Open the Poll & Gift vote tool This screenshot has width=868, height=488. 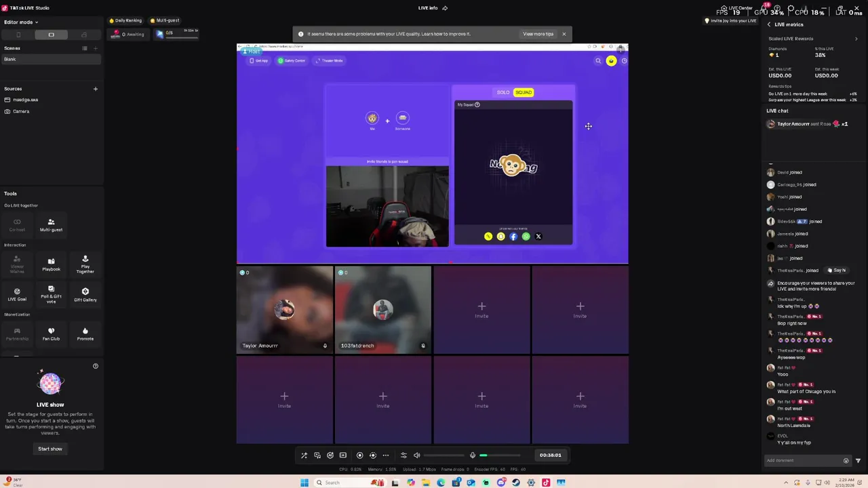[51, 293]
